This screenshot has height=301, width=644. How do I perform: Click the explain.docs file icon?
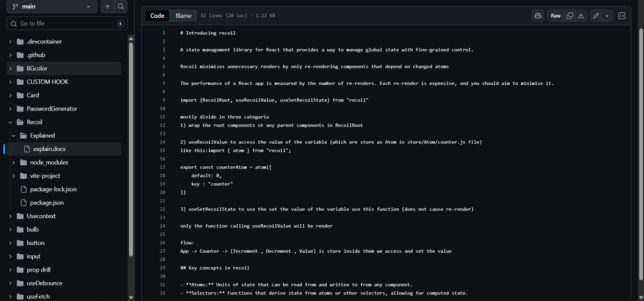(x=27, y=149)
